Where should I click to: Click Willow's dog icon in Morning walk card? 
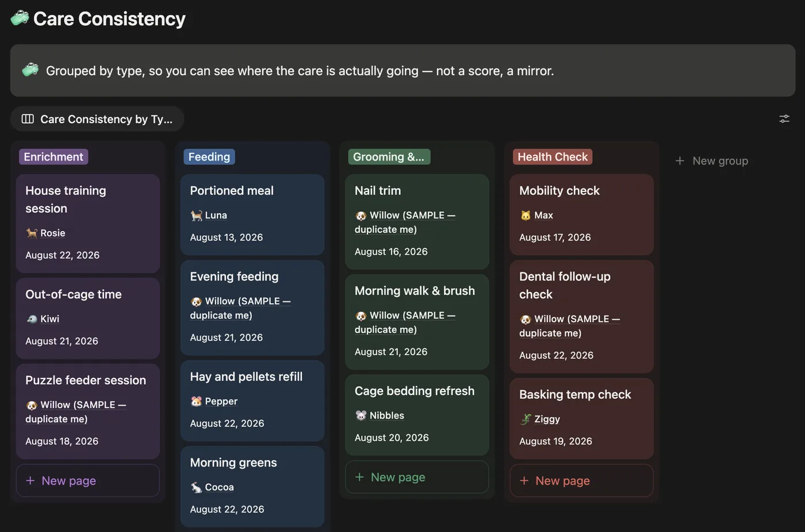click(x=361, y=315)
